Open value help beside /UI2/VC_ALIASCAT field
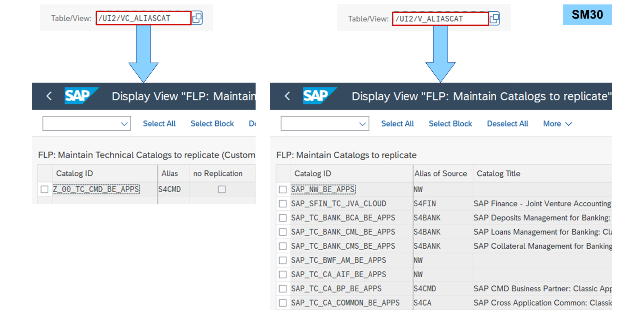 [197, 18]
